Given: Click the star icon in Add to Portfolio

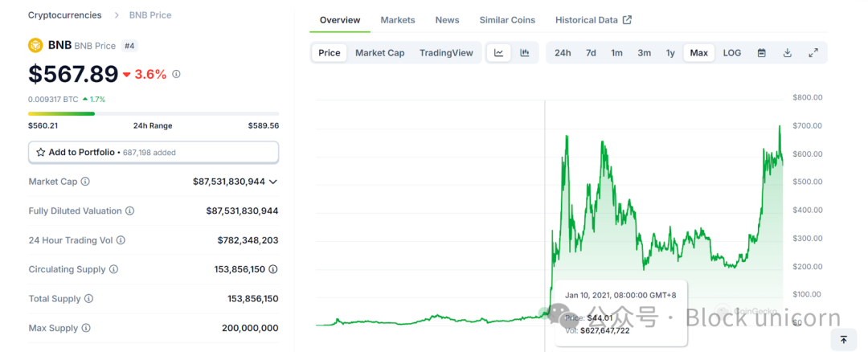Looking at the screenshot, I should click(x=40, y=152).
